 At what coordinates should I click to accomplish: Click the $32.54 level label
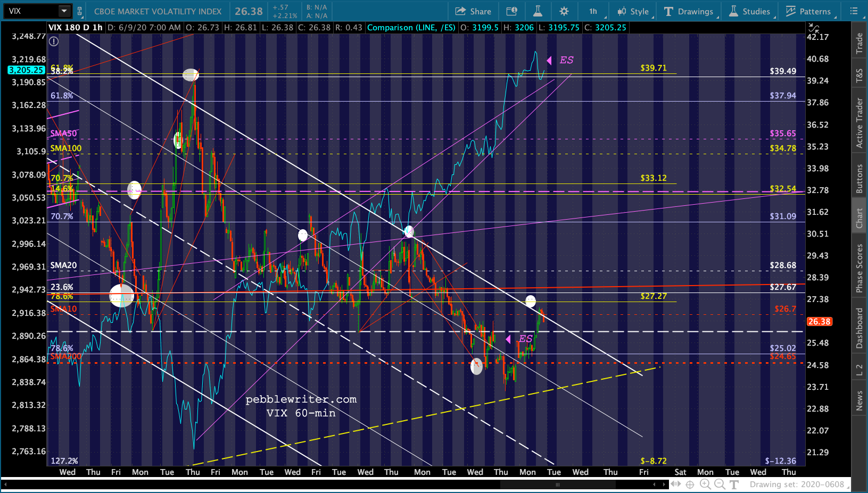(783, 189)
